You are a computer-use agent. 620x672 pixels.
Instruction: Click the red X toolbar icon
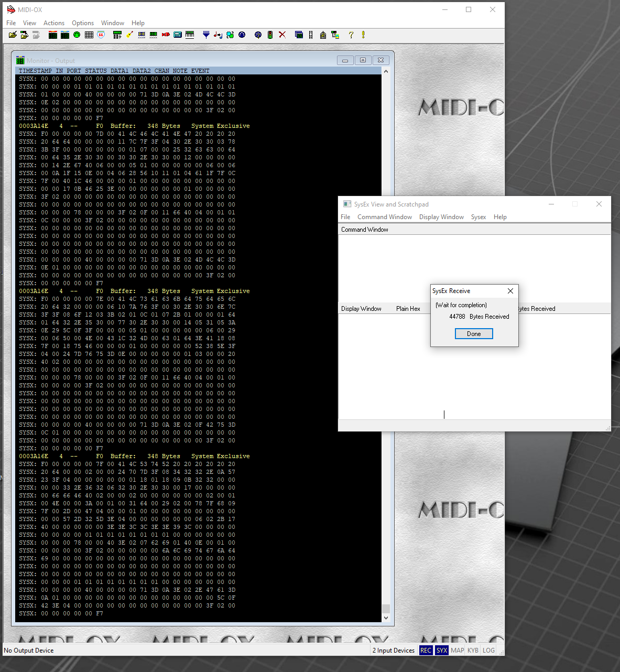(282, 35)
